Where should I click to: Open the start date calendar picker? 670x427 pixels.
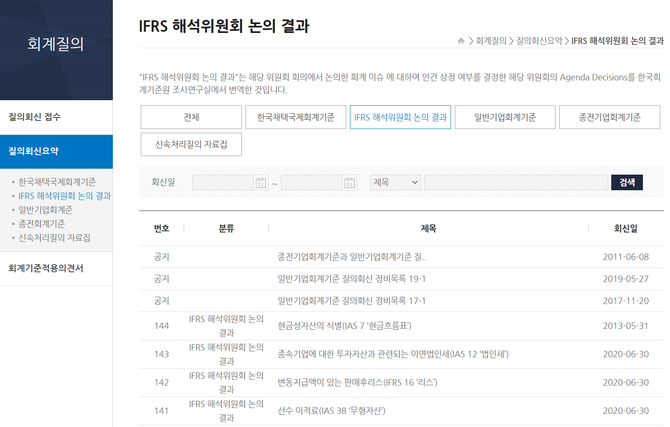(x=261, y=182)
